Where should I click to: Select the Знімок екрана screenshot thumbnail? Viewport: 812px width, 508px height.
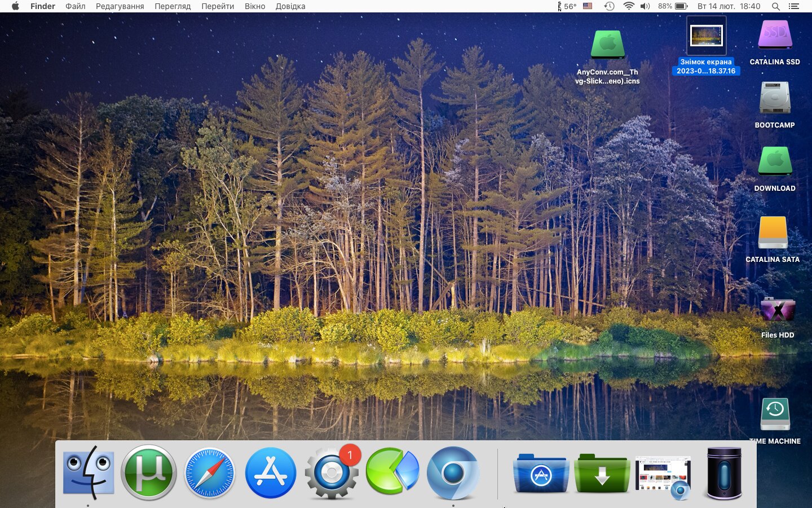(x=706, y=36)
